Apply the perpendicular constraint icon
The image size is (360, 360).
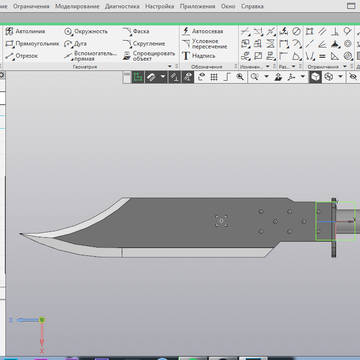pos(335,31)
